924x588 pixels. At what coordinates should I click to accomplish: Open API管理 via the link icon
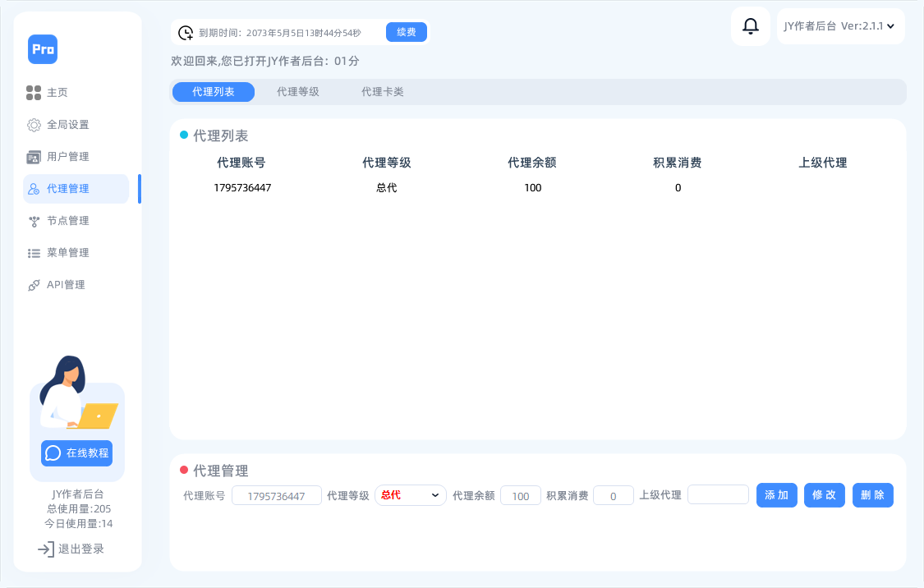point(34,284)
